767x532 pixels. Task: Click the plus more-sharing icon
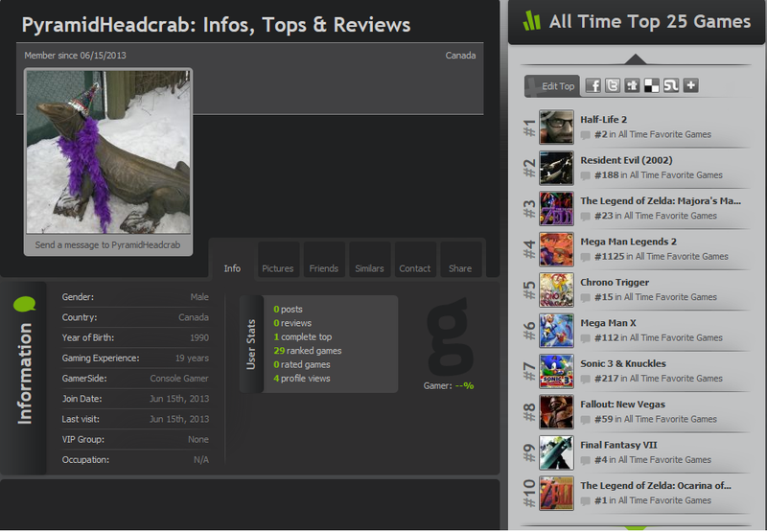(x=690, y=85)
